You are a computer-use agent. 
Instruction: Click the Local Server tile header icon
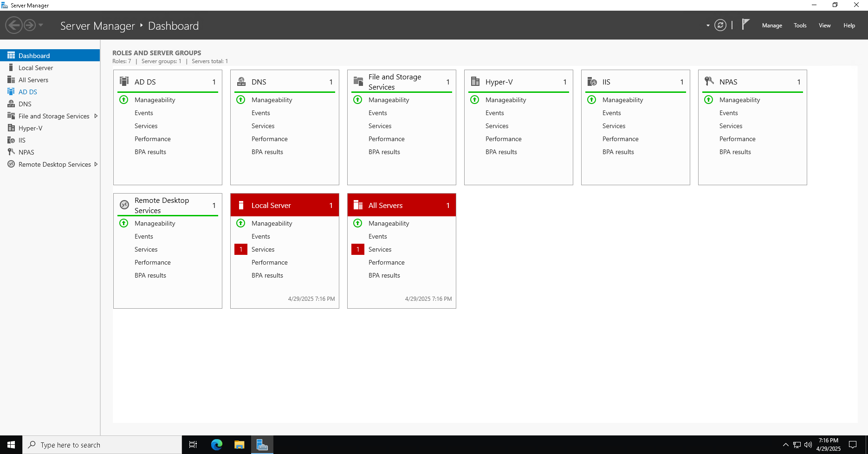click(241, 205)
